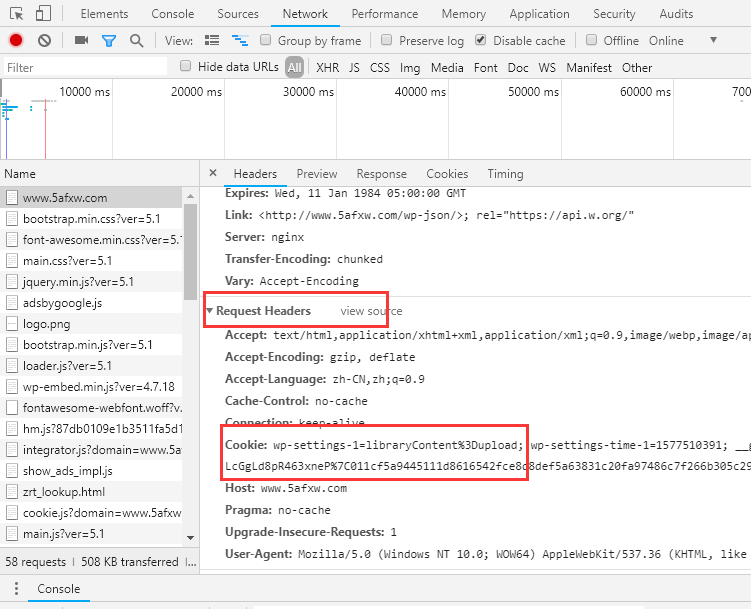Select the Console drawer tab

pyautogui.click(x=58, y=588)
